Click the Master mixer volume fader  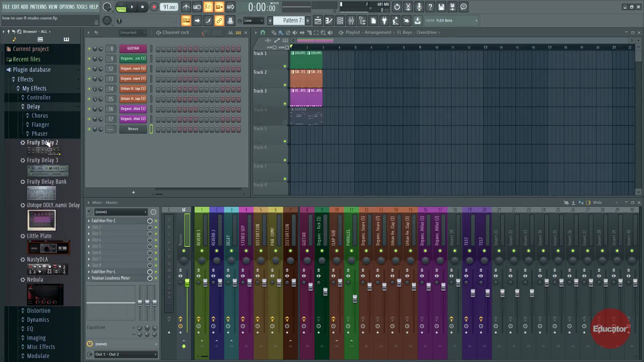pos(187,283)
